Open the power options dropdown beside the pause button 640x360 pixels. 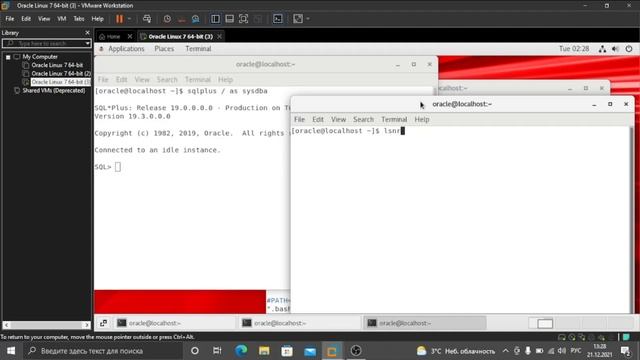pos(129,19)
